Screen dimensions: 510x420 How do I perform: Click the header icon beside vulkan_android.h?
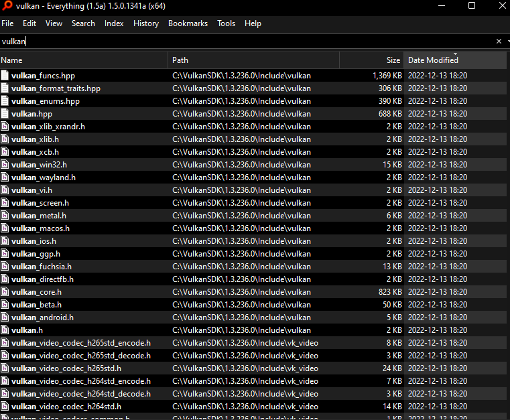5,317
